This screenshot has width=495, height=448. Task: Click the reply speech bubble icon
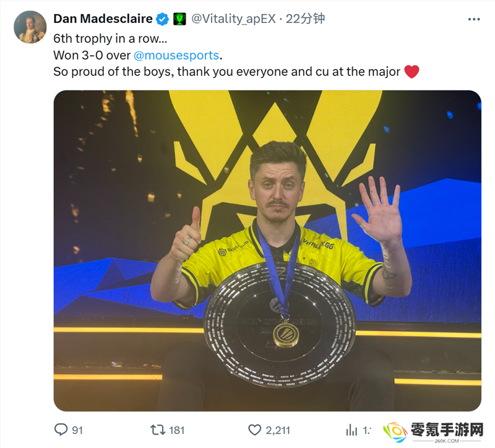(61, 429)
